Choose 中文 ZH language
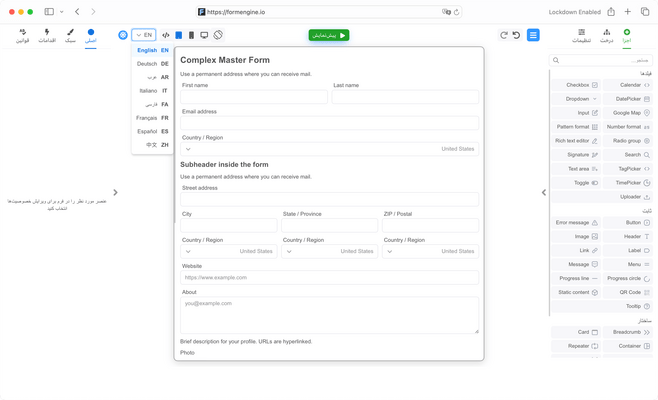The height and width of the screenshot is (400, 658). 152,145
